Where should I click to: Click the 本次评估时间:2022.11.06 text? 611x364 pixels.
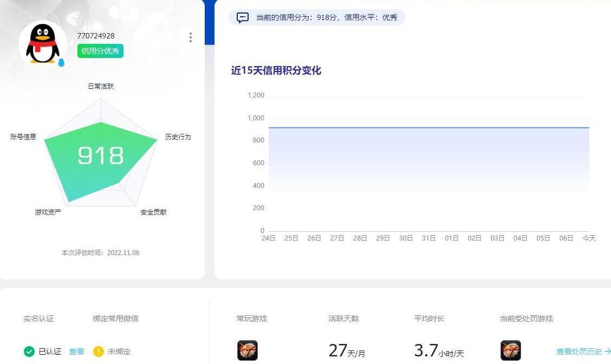pyautogui.click(x=100, y=252)
